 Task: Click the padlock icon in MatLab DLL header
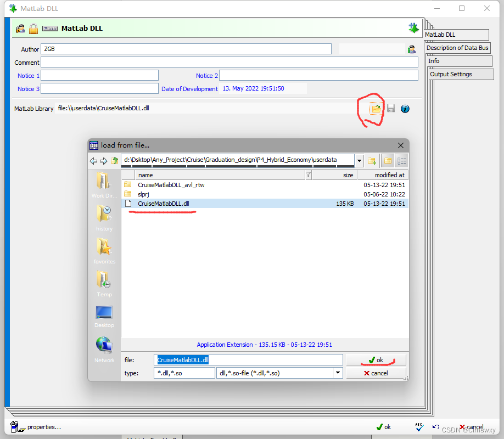point(33,29)
